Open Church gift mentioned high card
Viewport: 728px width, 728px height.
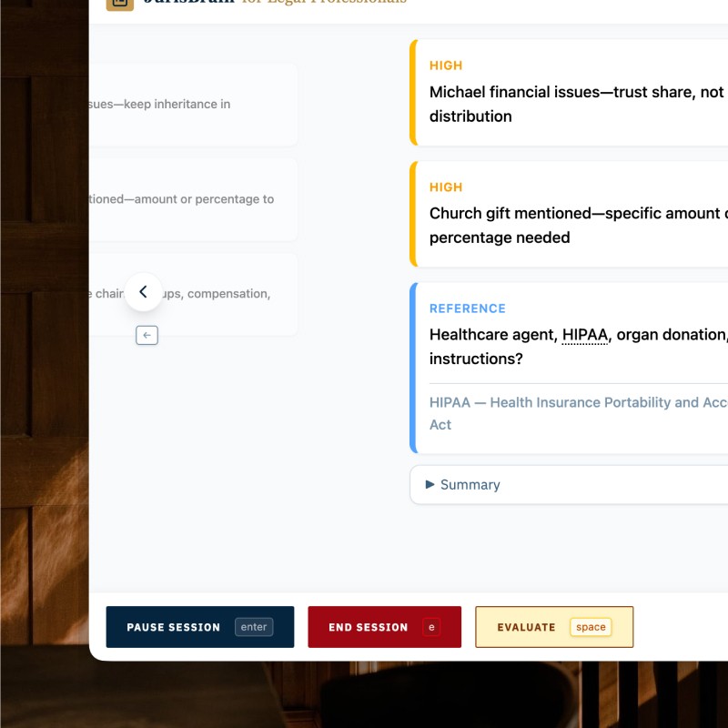coord(569,214)
